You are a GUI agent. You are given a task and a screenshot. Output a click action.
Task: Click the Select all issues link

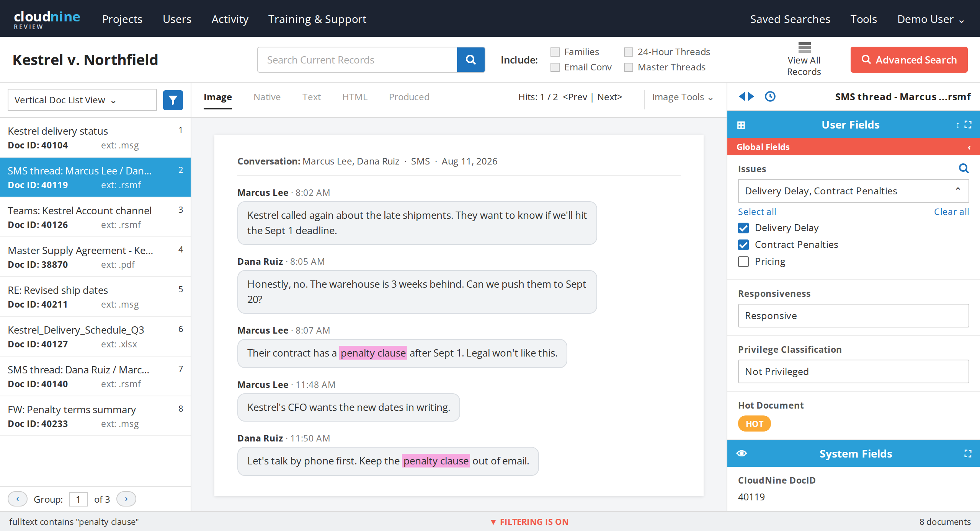coord(757,212)
